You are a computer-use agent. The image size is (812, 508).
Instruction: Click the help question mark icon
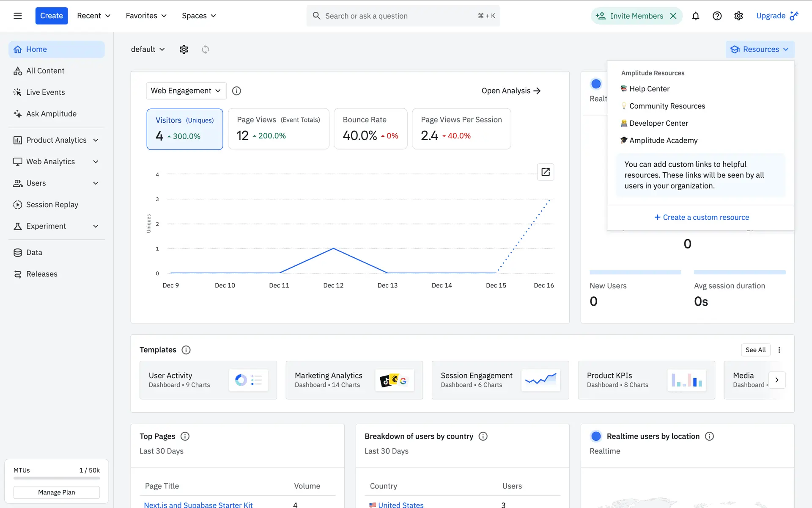point(717,16)
